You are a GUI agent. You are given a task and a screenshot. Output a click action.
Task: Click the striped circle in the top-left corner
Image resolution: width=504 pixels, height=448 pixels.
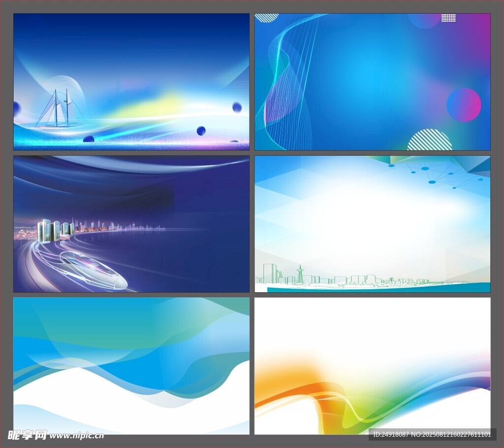pos(266,18)
